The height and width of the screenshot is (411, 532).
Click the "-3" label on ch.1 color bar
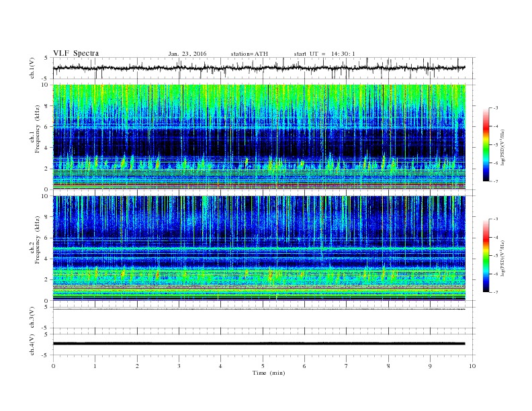[496, 108]
